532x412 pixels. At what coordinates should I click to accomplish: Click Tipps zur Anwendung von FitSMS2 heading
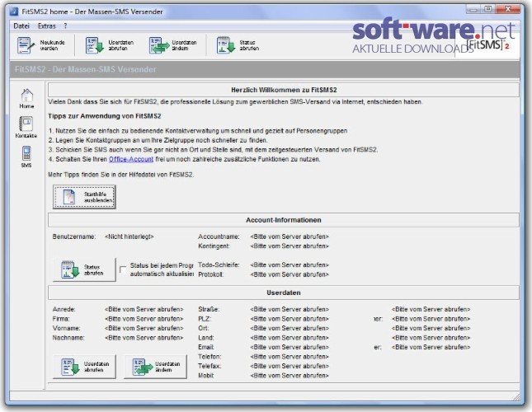pyautogui.click(x=105, y=116)
